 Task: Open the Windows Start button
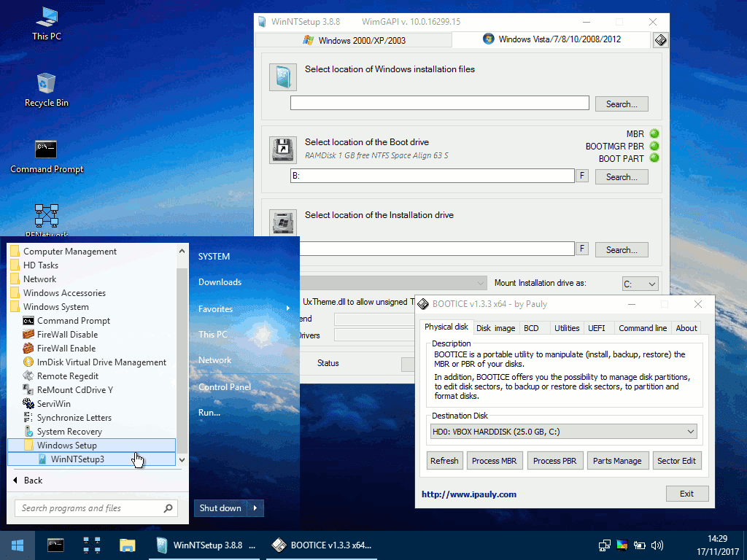tap(18, 545)
